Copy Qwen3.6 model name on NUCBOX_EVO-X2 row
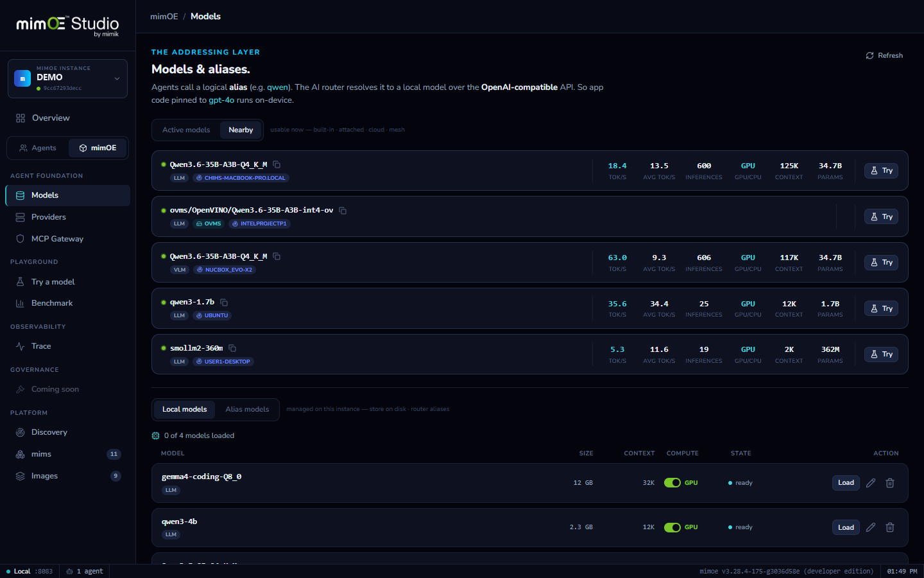 point(277,256)
